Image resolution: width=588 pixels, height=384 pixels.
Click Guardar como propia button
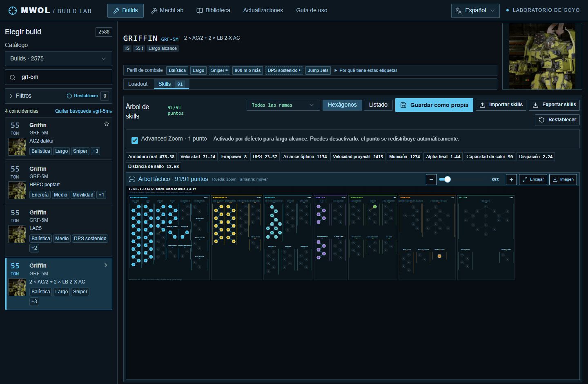(x=434, y=105)
